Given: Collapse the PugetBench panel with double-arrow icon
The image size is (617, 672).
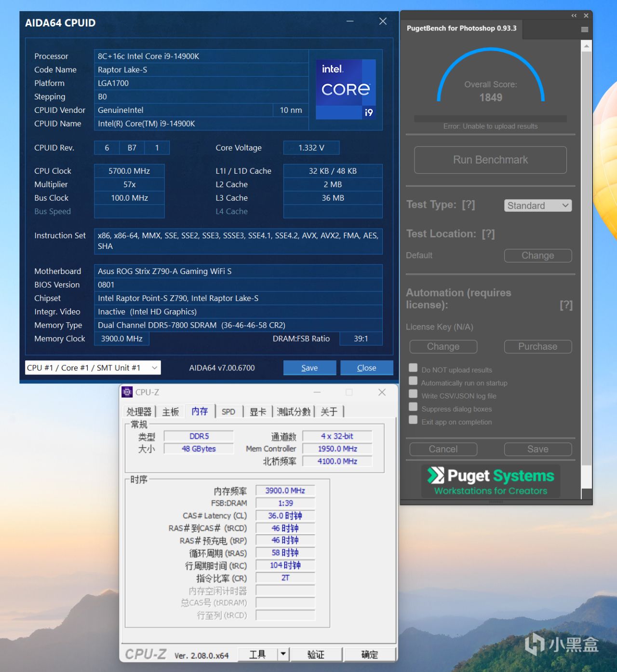Looking at the screenshot, I should pyautogui.click(x=574, y=15).
